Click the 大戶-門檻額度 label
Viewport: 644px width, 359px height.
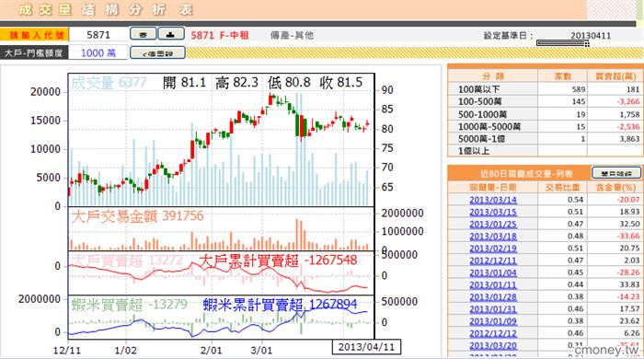[x=34, y=53]
